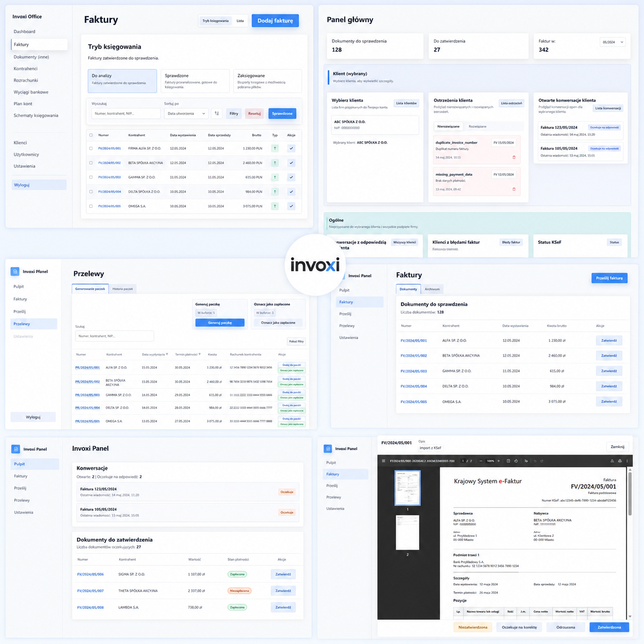Select the page 2 thumbnail in PDF viewer
Viewport: 644px width, 644px height.
[408, 533]
